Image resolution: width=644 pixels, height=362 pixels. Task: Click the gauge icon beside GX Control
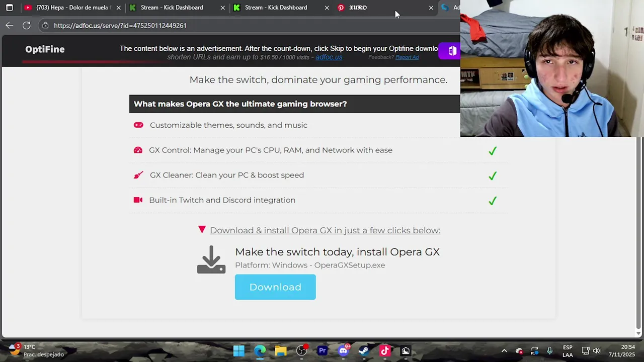coord(138,150)
